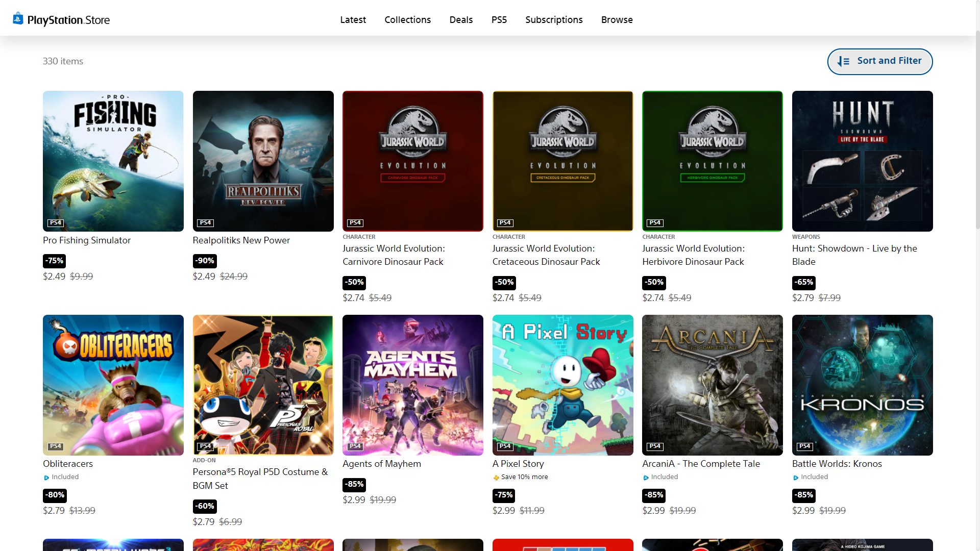Image resolution: width=980 pixels, height=551 pixels.
Task: Select the -90% discount badge for Realpolitiks
Action: pyautogui.click(x=205, y=261)
